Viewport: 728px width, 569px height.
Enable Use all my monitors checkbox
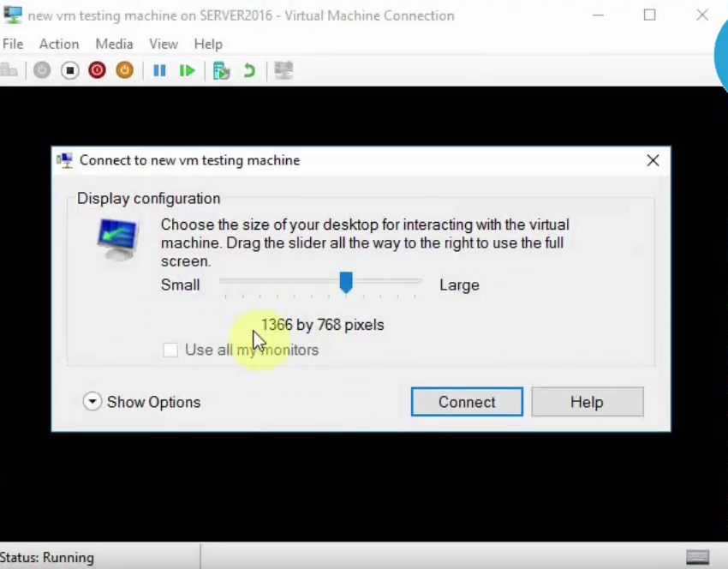170,350
